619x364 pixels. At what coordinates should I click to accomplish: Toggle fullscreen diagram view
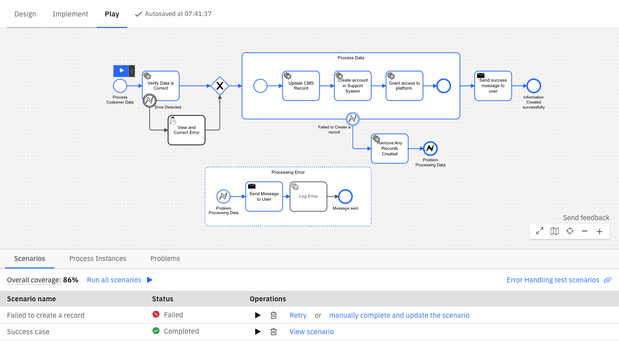coord(540,231)
